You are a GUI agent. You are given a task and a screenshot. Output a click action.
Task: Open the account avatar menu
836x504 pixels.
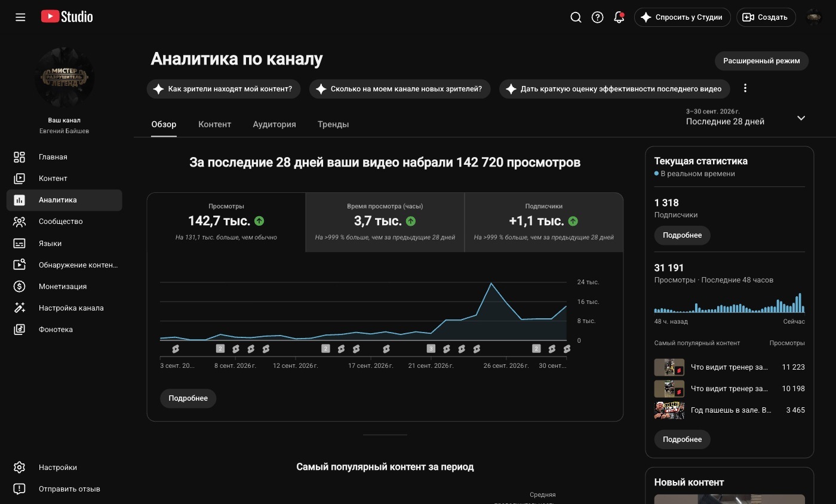click(815, 17)
